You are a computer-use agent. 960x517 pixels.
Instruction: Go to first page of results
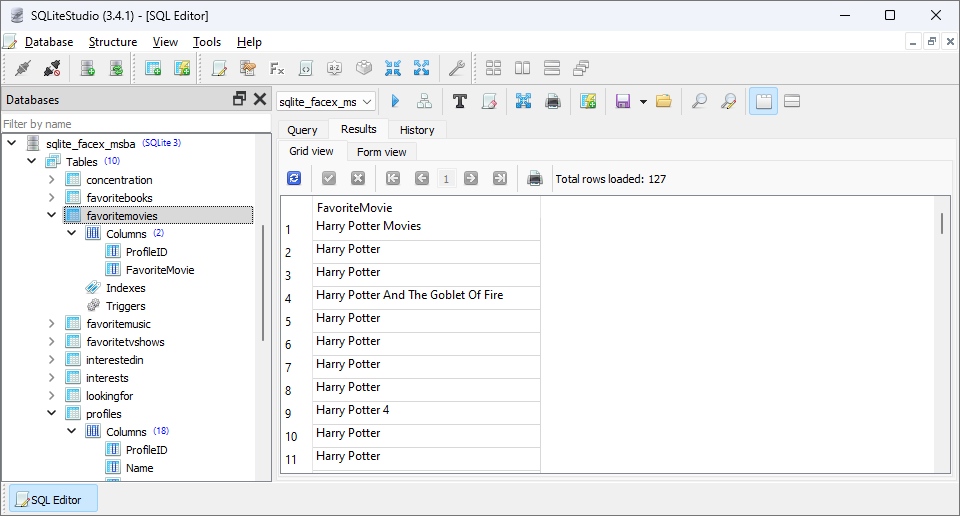tap(393, 178)
